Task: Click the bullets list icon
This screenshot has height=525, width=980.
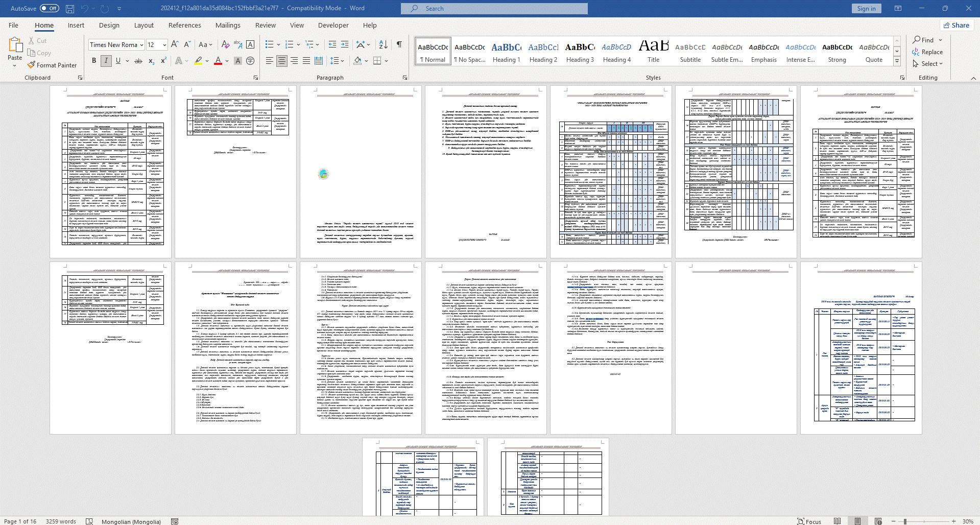Action: point(270,44)
